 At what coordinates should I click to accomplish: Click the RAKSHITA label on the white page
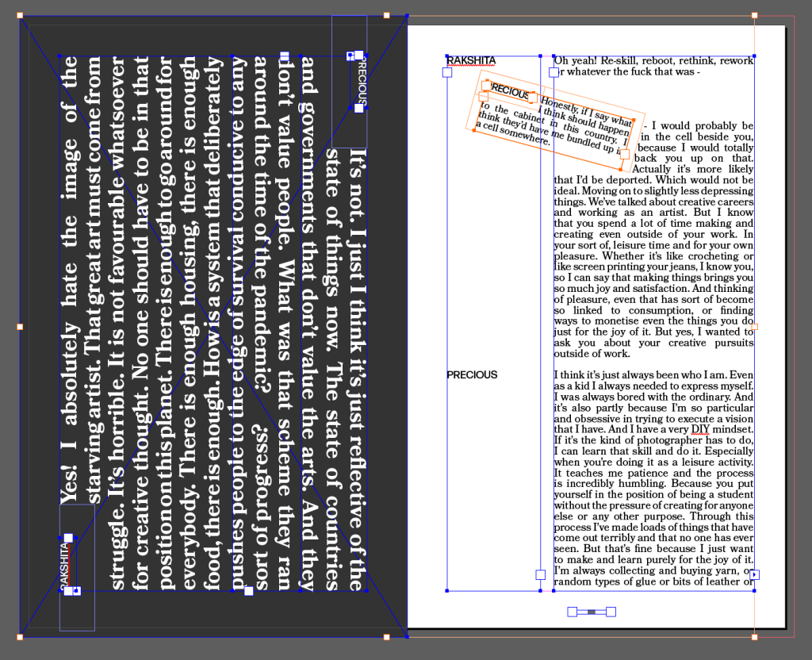point(471,60)
